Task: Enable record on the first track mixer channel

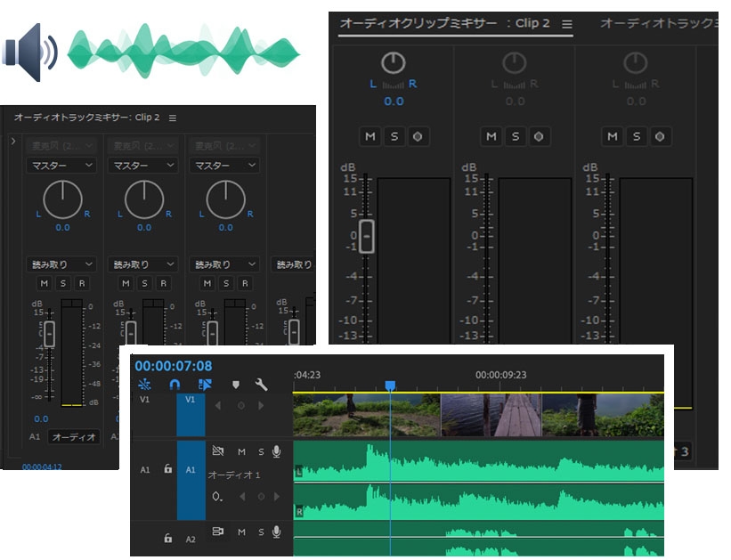Action: pyautogui.click(x=82, y=283)
